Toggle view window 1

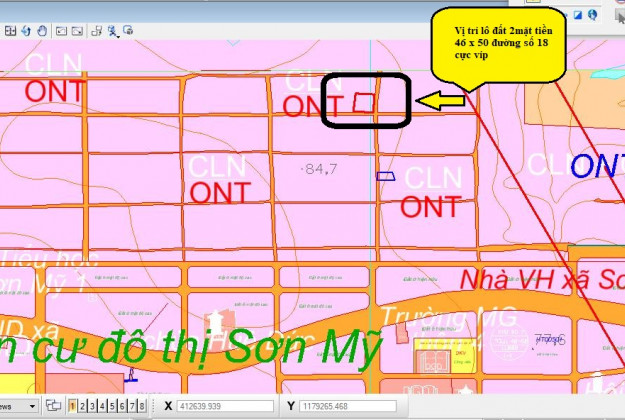pos(72,406)
